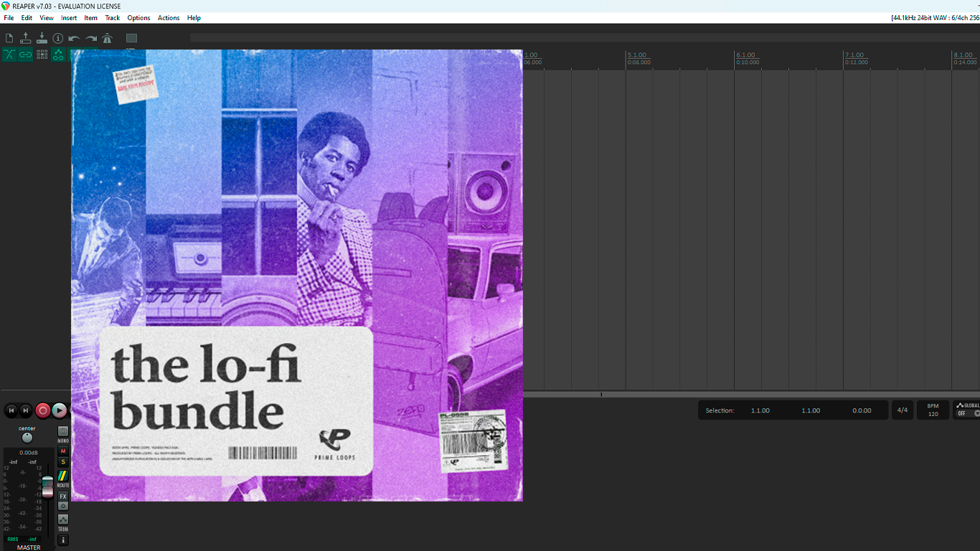Solo the master track with S
This screenshot has height=551, width=980.
[63, 462]
